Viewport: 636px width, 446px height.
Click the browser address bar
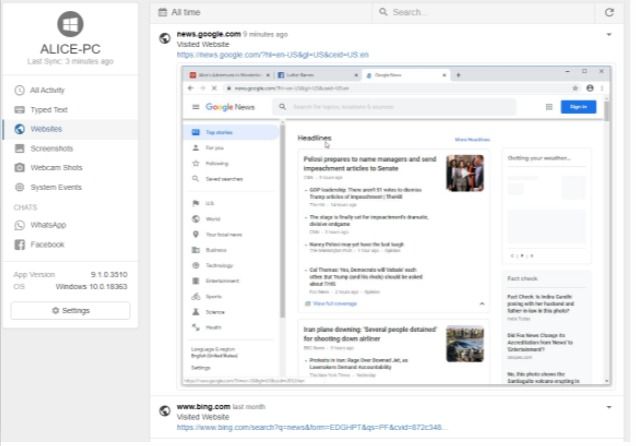(402, 88)
